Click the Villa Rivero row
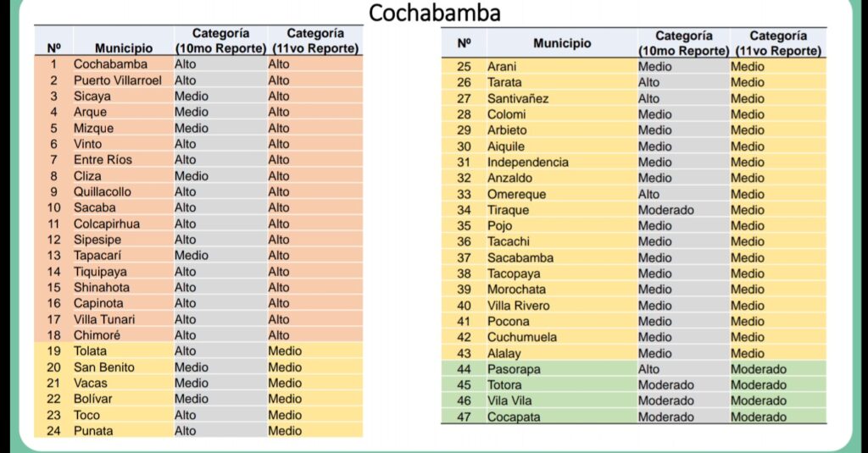868x453 pixels. [x=518, y=306]
